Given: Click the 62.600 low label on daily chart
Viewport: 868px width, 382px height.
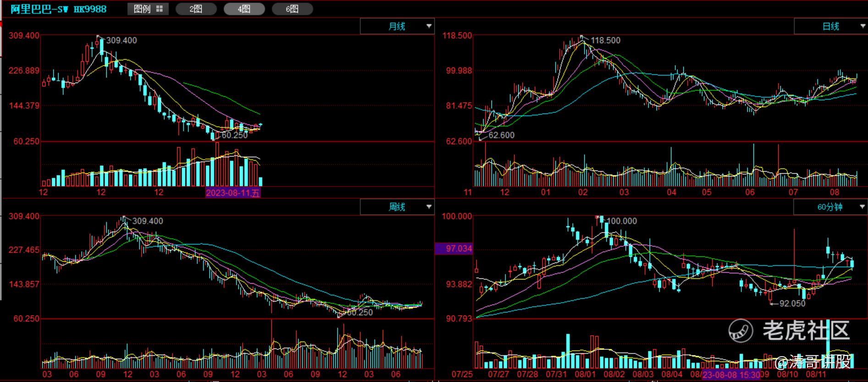Looking at the screenshot, I should point(501,135).
